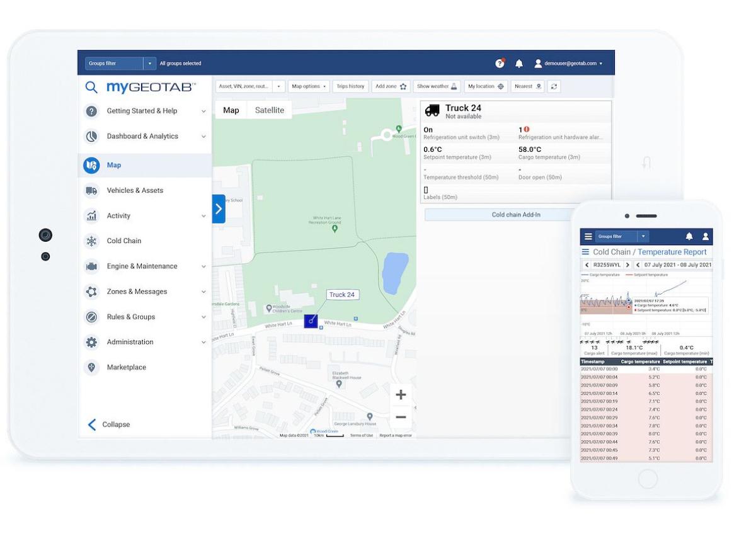Viewport: 756px width, 541px height.
Task: Open the asset search dropdown arrow
Action: 278,86
